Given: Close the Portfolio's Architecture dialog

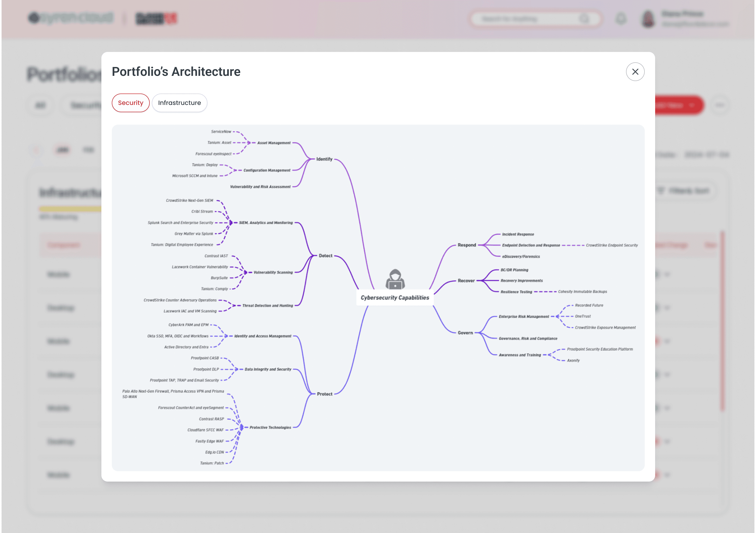Looking at the screenshot, I should [x=635, y=72].
